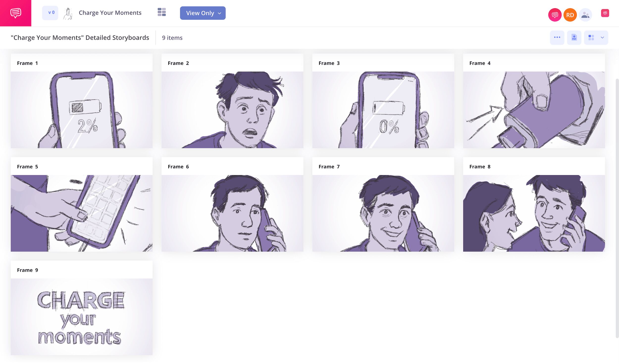
Task: Click the layout grid view icon
Action: click(591, 38)
